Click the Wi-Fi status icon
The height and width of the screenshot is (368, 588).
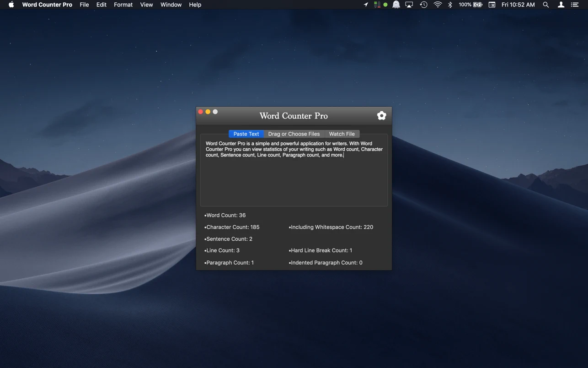click(x=438, y=5)
